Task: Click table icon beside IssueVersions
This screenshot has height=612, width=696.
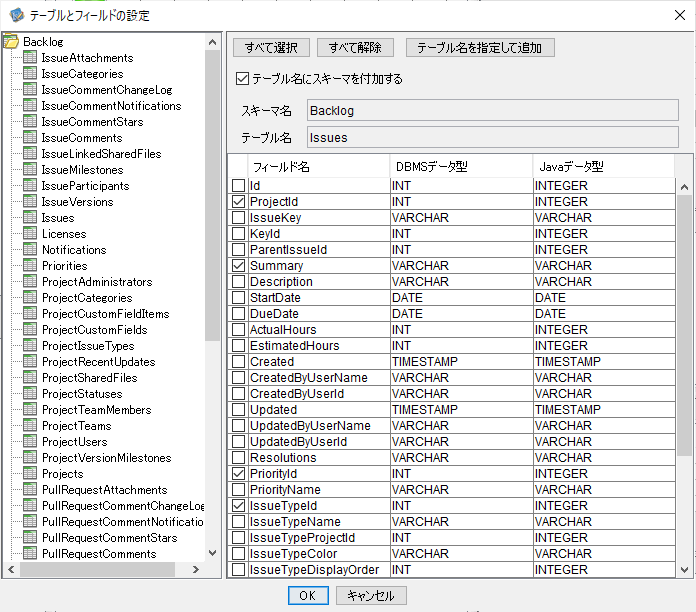Action: point(30,201)
